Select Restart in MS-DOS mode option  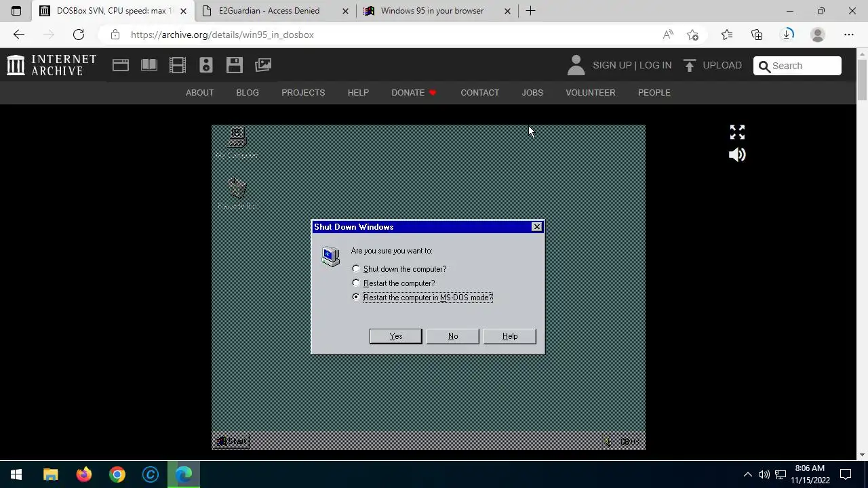tap(356, 298)
